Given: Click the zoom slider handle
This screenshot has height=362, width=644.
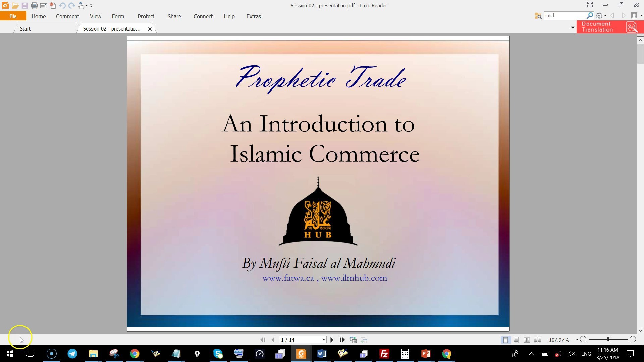Looking at the screenshot, I should tap(608, 339).
